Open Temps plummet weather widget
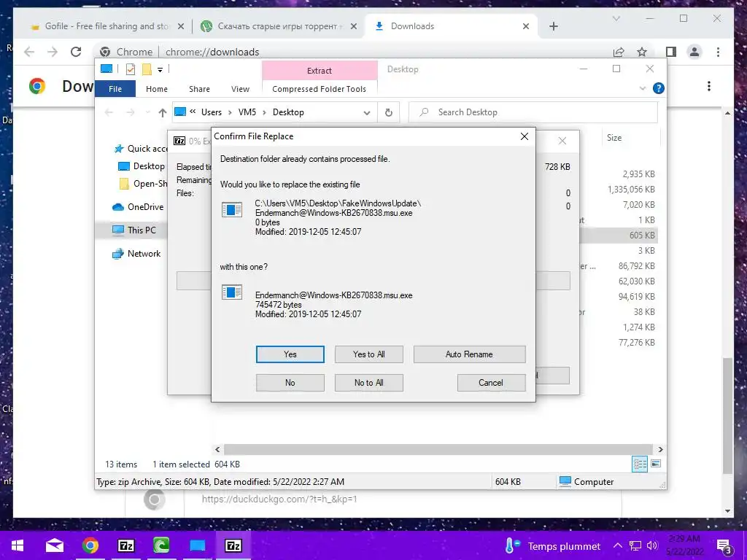 tap(553, 546)
